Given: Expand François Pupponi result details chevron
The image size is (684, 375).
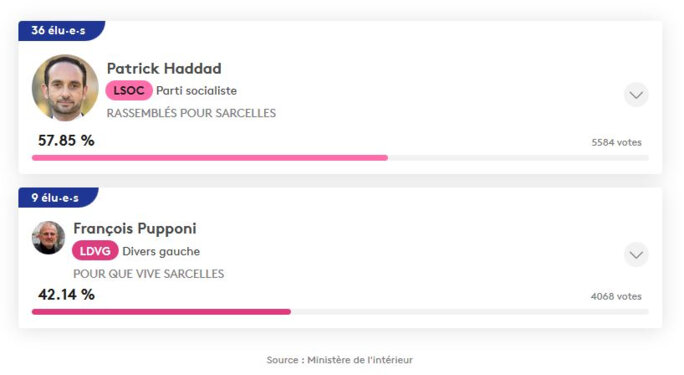Looking at the screenshot, I should [x=636, y=255].
